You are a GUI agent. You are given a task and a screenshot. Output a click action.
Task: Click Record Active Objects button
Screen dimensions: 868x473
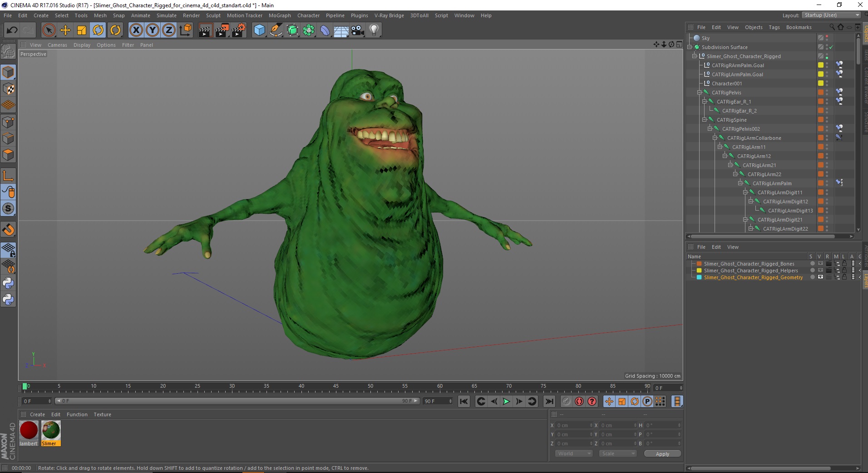click(x=566, y=401)
